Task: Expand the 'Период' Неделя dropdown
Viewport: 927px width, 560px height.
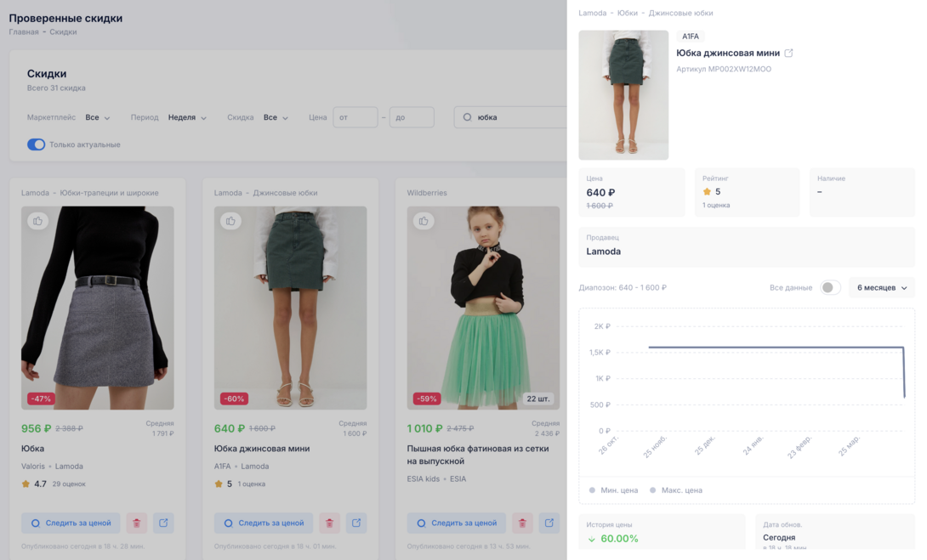Action: click(x=187, y=117)
